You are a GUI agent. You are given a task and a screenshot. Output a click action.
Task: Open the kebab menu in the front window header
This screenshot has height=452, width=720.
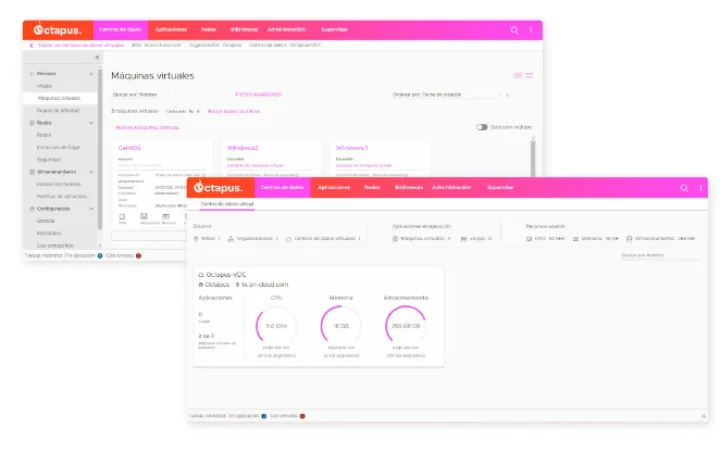(700, 188)
